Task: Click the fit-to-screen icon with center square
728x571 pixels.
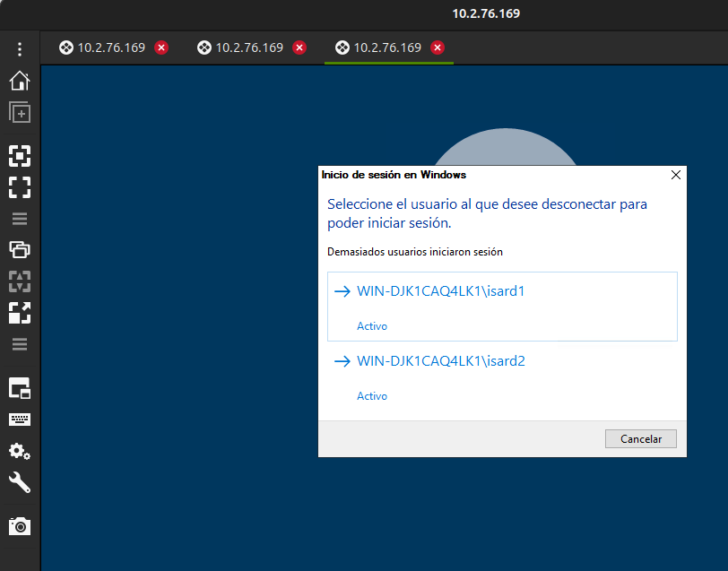Action: point(20,156)
